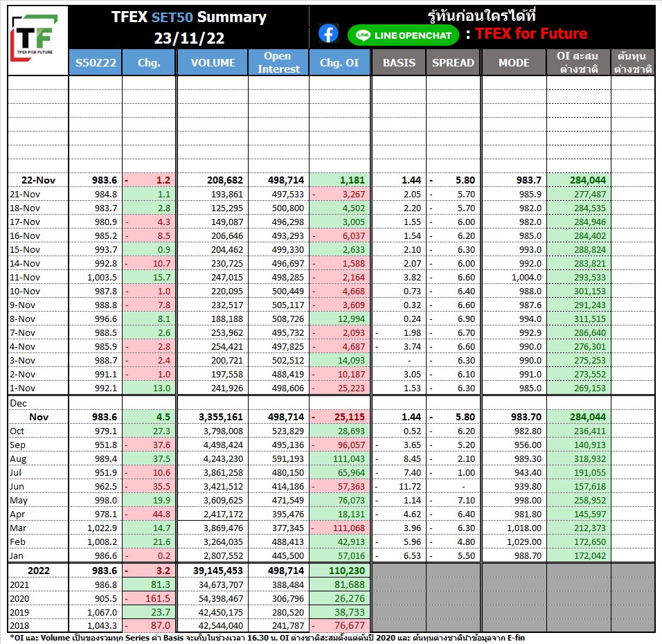Click the Jan monthly row label
This screenshot has width=662, height=644.
[17, 556]
